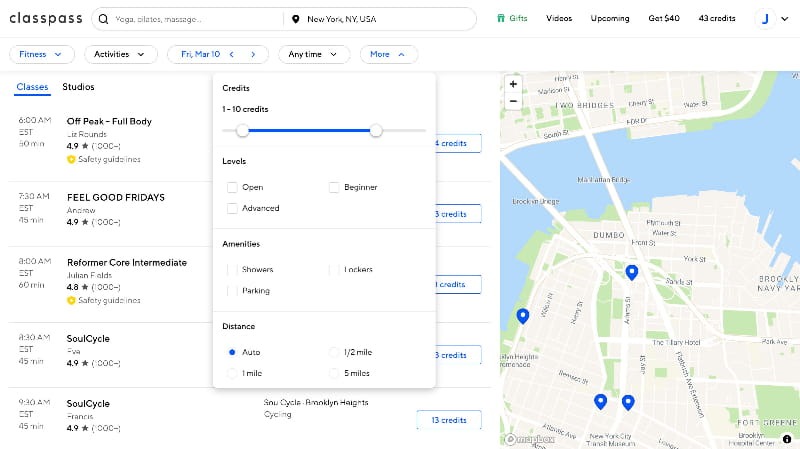The image size is (800, 449).
Task: Enable the Showers amenity checkbox
Action: (x=232, y=270)
